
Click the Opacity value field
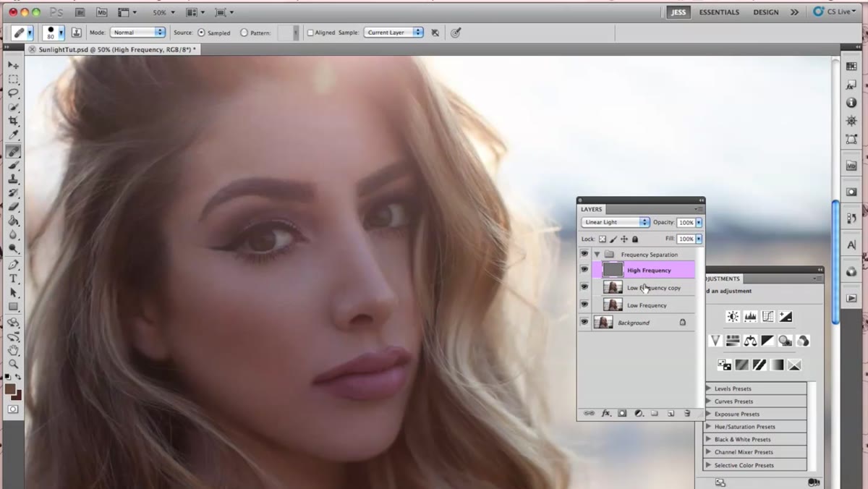click(686, 222)
